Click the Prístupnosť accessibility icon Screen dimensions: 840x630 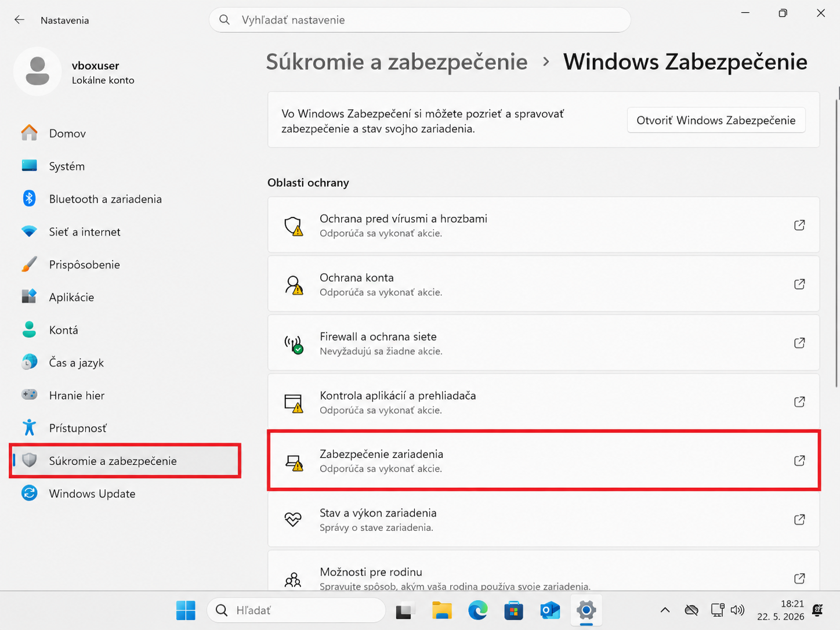coord(29,428)
